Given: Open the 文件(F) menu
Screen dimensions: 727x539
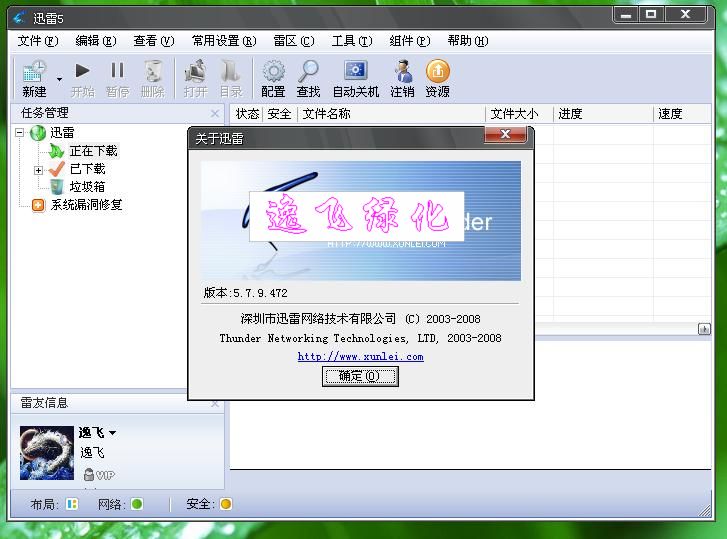Looking at the screenshot, I should 38,41.
